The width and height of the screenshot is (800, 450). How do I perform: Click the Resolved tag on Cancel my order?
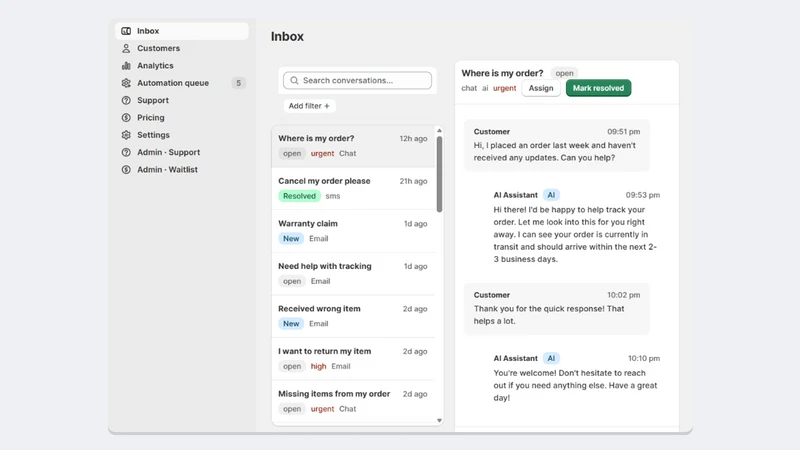point(299,196)
